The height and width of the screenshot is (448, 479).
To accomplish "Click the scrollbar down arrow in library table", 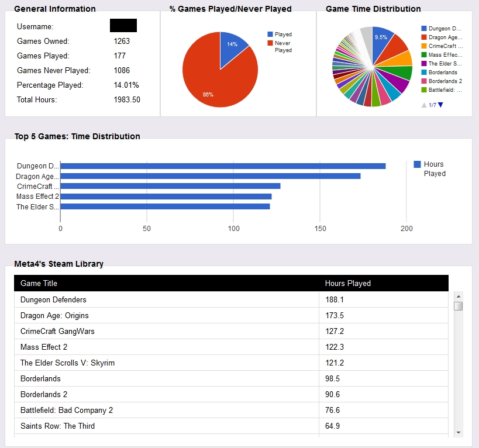I will click(458, 432).
